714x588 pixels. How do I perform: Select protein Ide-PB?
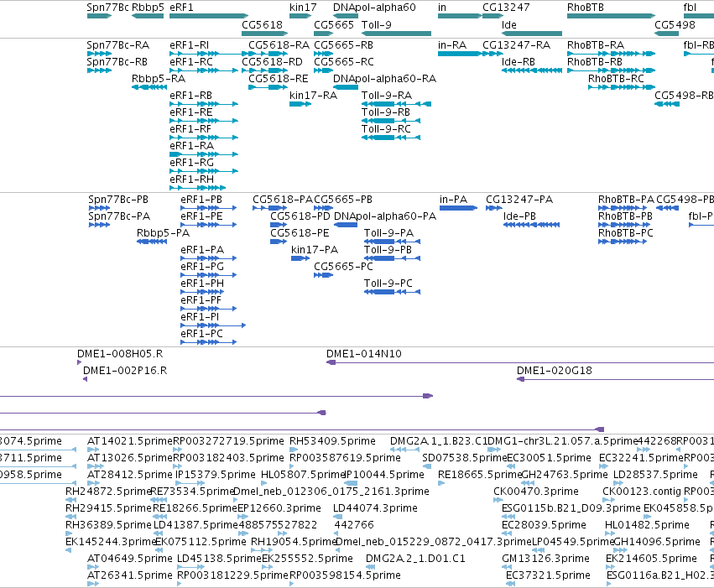[x=519, y=216]
